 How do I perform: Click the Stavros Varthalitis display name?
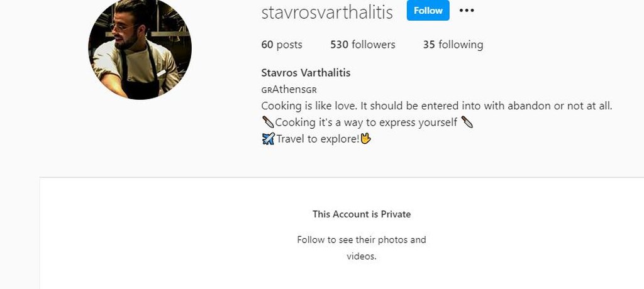click(x=306, y=73)
